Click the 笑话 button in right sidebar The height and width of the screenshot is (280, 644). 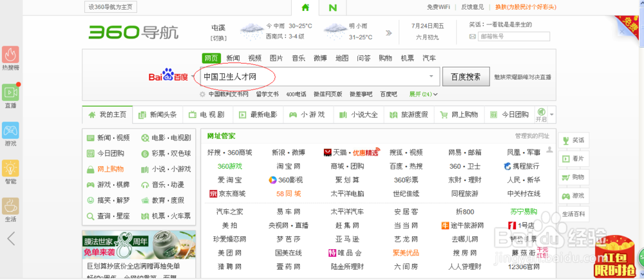574,140
